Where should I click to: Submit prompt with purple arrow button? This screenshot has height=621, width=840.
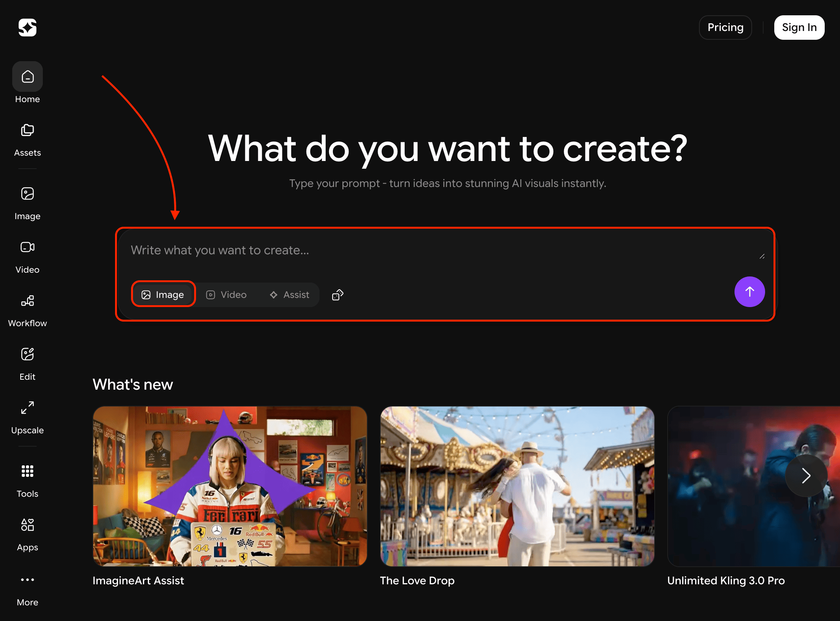[x=749, y=292]
